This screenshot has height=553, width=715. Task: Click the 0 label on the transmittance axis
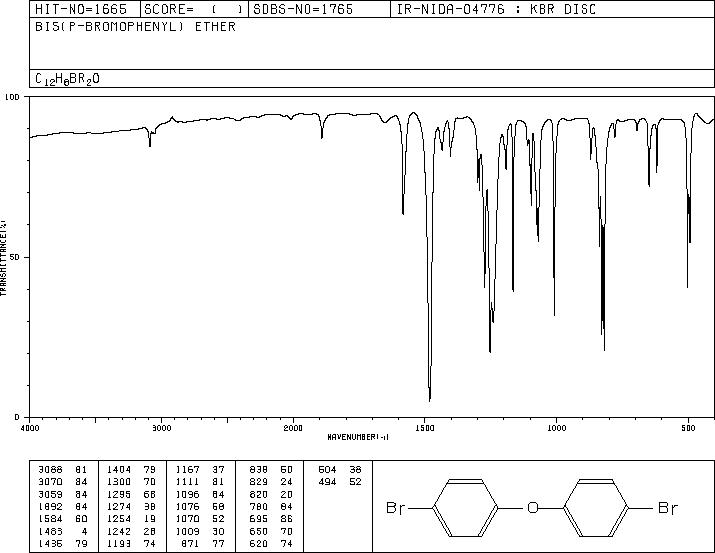[17, 418]
